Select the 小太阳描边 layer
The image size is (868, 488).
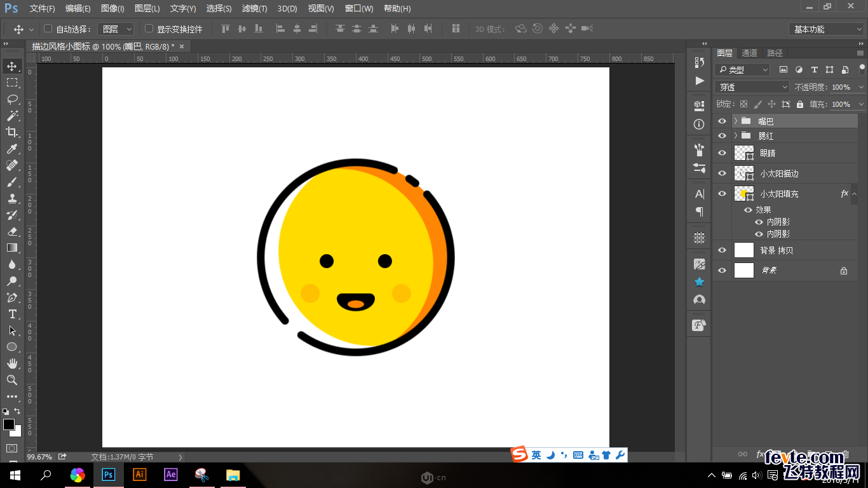tap(779, 173)
